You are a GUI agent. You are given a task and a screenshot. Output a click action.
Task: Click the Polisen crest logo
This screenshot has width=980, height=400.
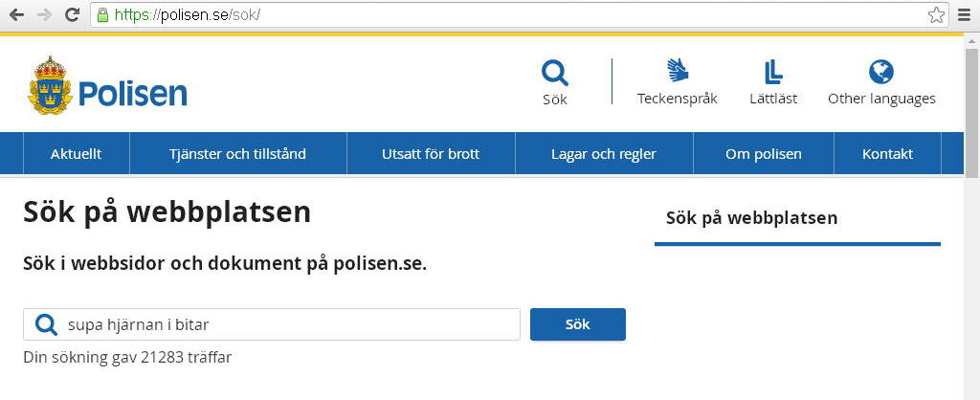pyautogui.click(x=51, y=85)
